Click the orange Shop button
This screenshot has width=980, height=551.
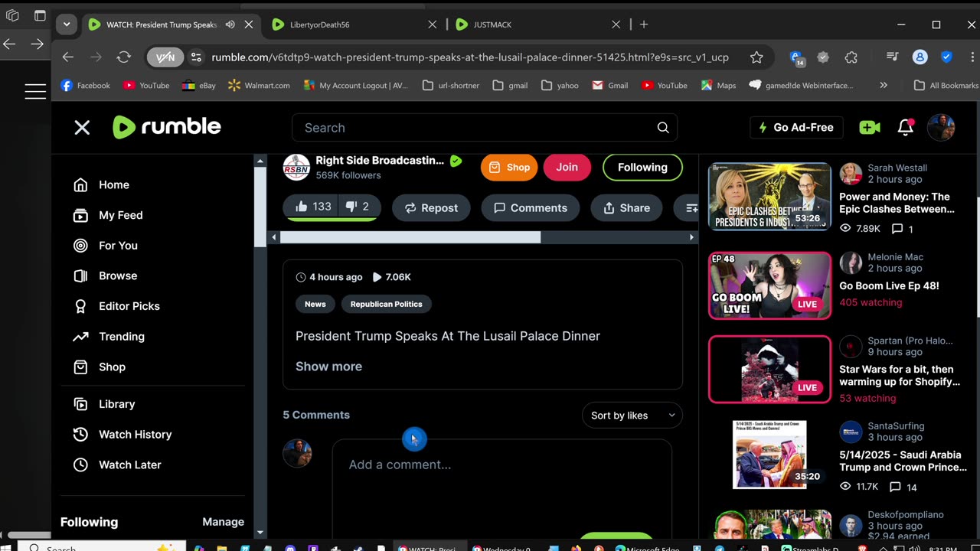coord(509,168)
